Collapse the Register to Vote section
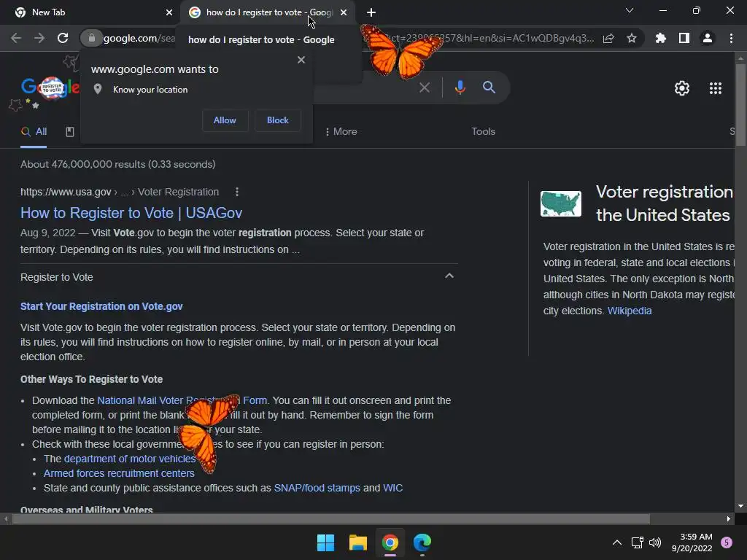 click(x=449, y=276)
